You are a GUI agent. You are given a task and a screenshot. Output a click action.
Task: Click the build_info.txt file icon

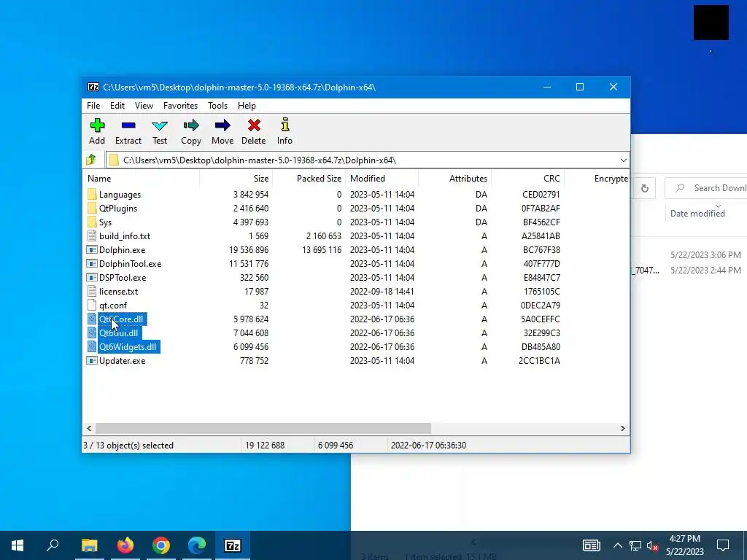coord(92,236)
